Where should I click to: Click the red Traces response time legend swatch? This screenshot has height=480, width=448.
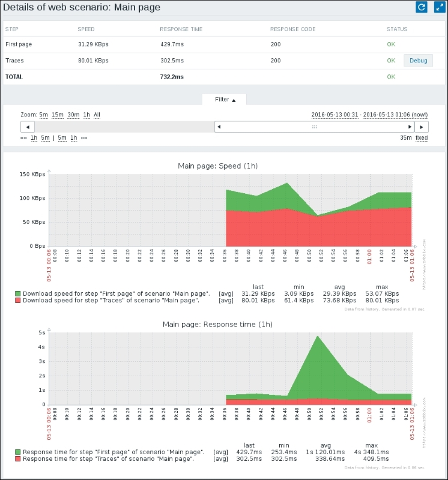tap(18, 458)
